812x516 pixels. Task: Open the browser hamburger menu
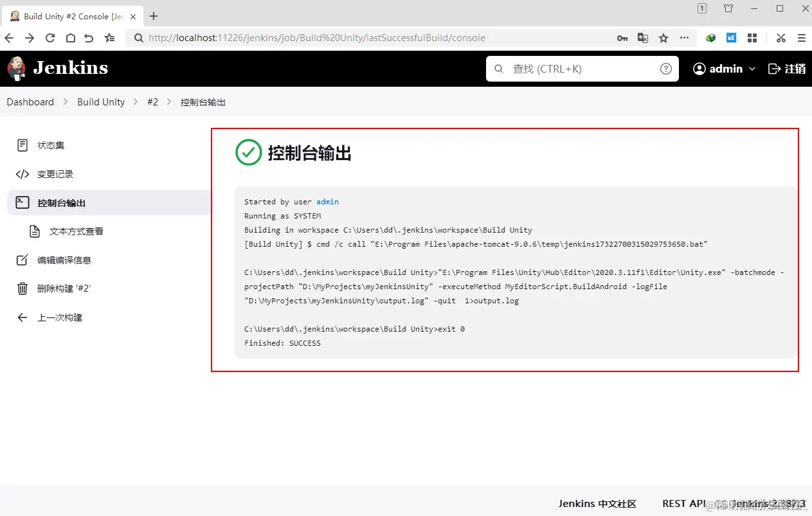pos(802,38)
